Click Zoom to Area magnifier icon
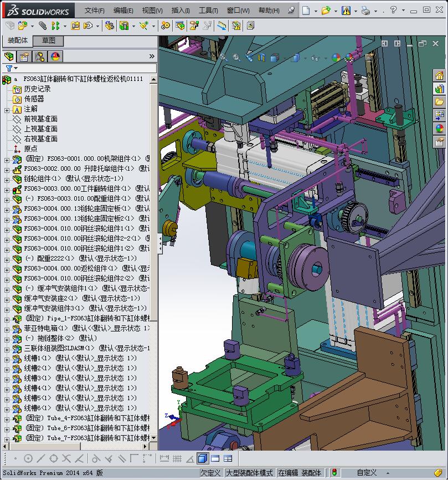The height and width of the screenshot is (480, 448). coord(236,57)
